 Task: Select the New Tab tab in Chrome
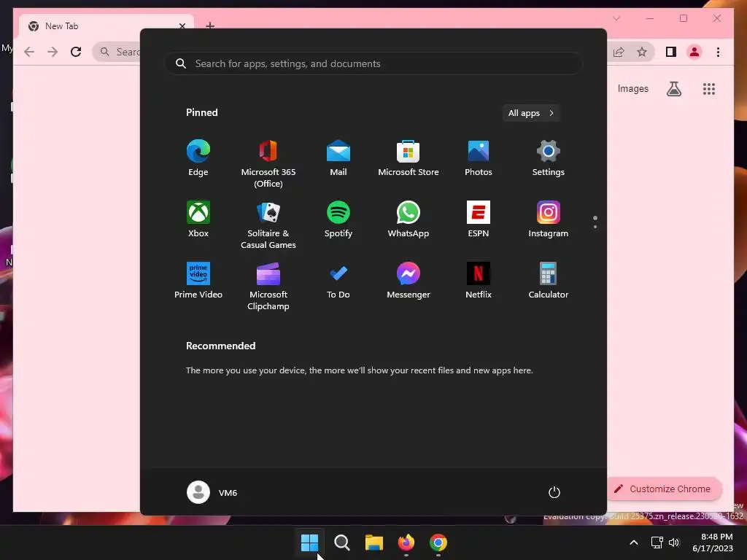click(106, 26)
